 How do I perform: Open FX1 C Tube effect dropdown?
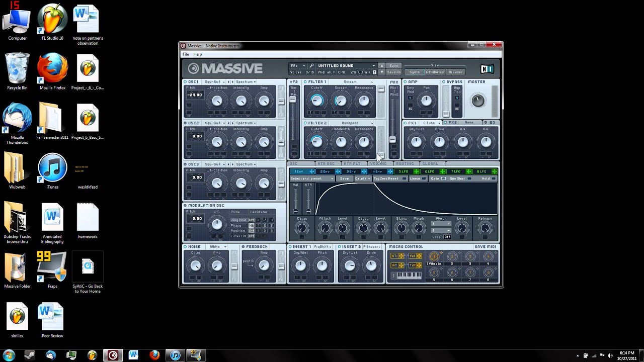[x=431, y=123]
